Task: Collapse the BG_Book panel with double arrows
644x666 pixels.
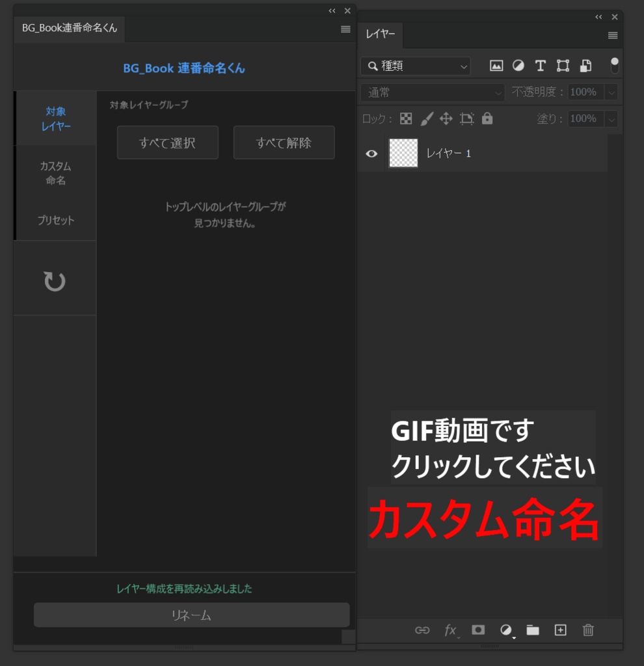Action: point(332,10)
